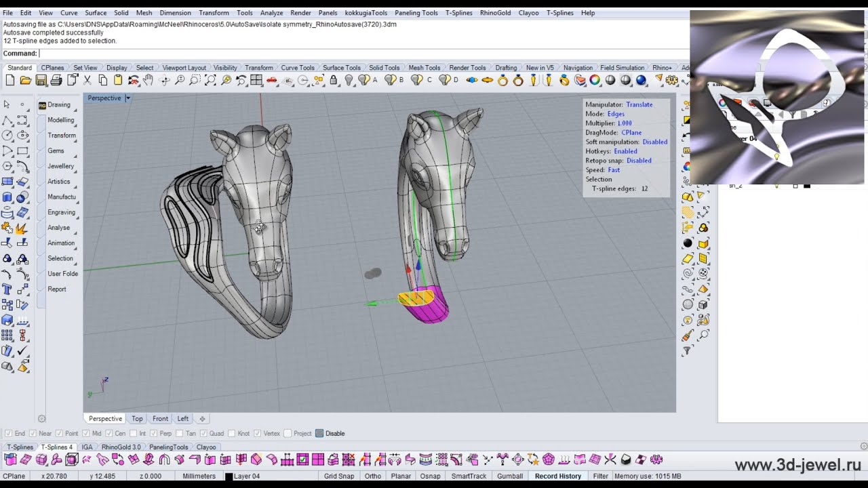This screenshot has width=868, height=488.
Task: Click the Open file folder icon
Action: 26,81
